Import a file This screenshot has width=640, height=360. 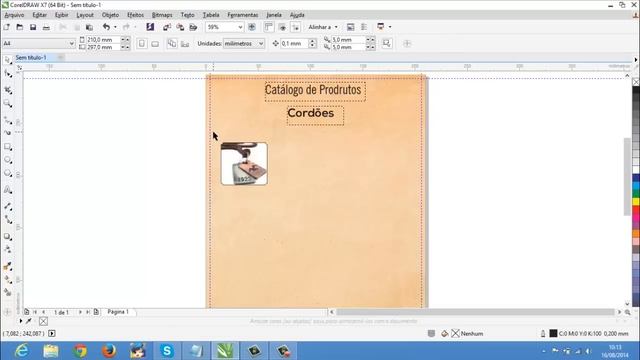167,27
